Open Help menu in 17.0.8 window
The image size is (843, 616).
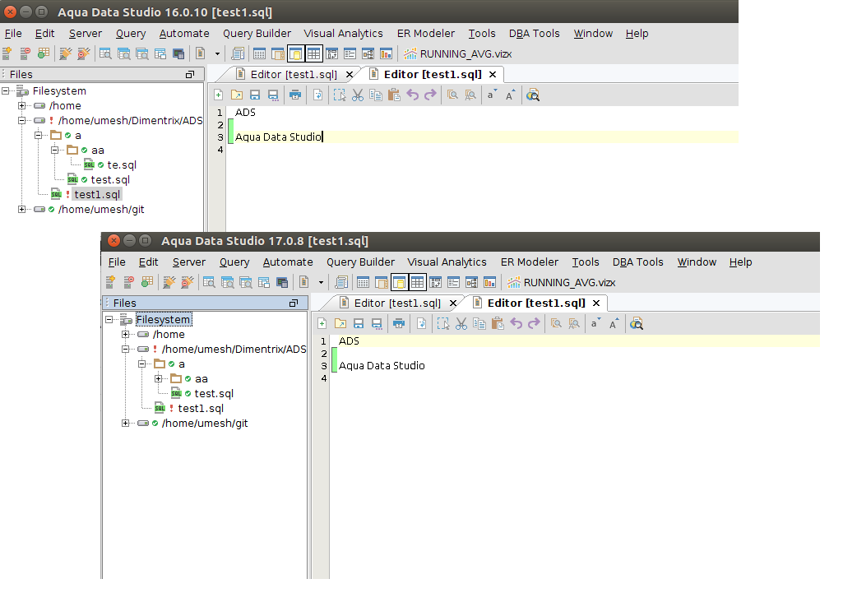(740, 262)
